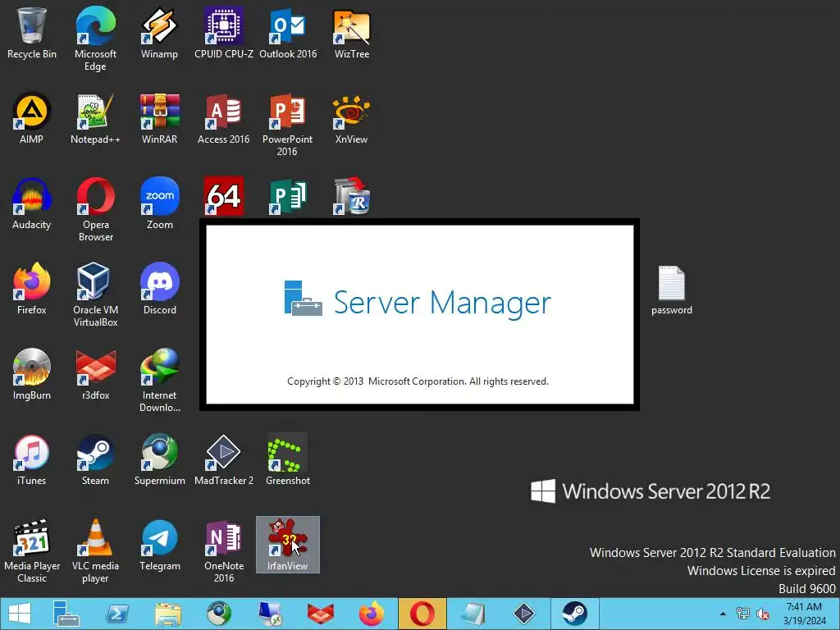Select the Audacity desktop icon
Screen dimensions: 840x630
click(32, 204)
